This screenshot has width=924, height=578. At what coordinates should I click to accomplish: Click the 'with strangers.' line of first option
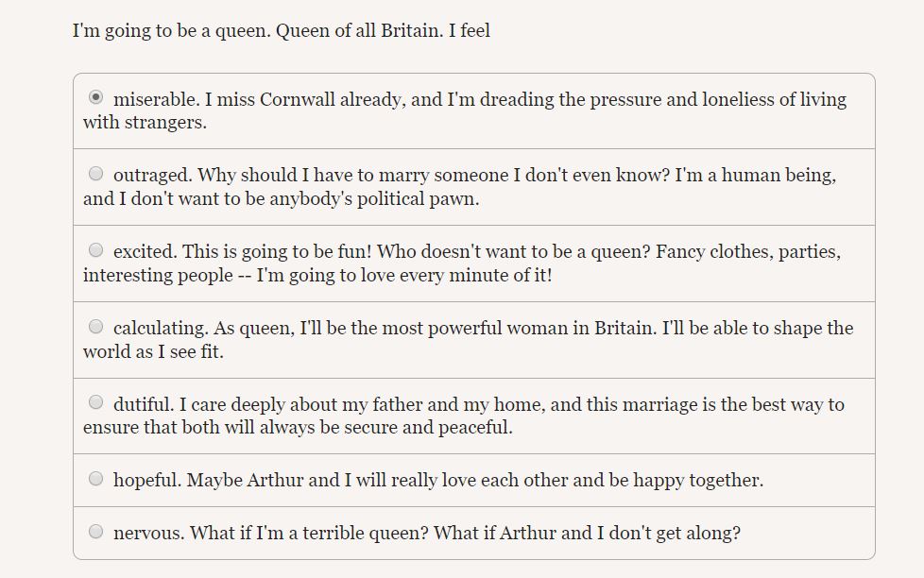click(x=145, y=123)
